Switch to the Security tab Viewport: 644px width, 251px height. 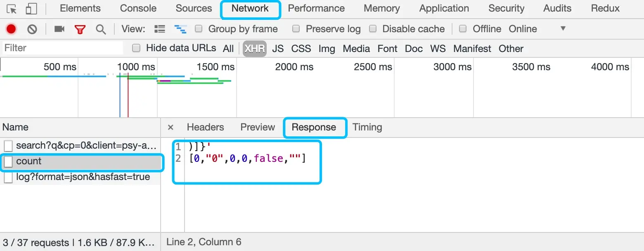coord(506,8)
